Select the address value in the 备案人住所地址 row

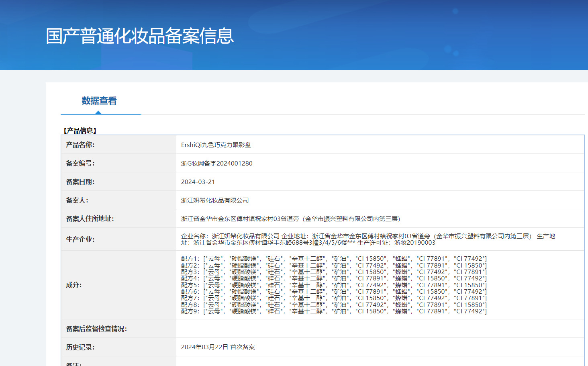(x=290, y=219)
